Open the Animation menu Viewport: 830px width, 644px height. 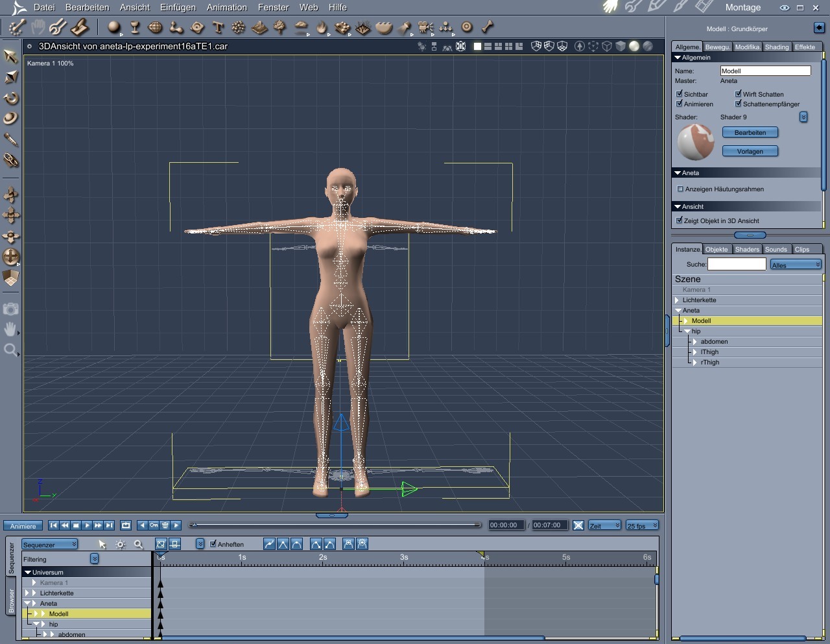pyautogui.click(x=226, y=8)
